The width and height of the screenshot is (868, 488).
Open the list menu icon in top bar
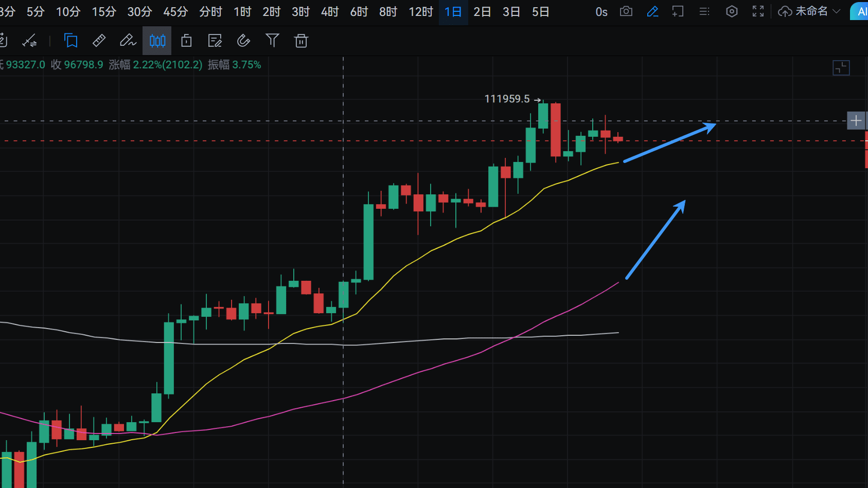point(704,11)
